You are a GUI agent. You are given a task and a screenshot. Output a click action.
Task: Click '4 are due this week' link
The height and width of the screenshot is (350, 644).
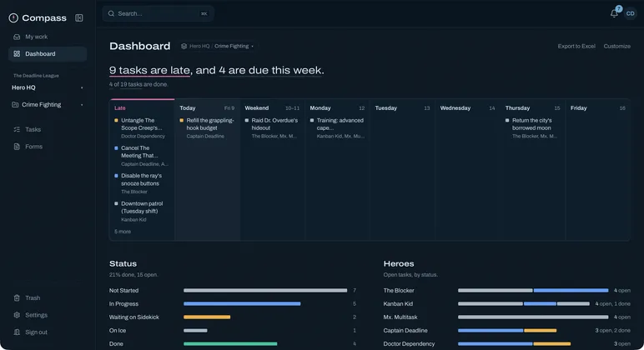pos(270,70)
